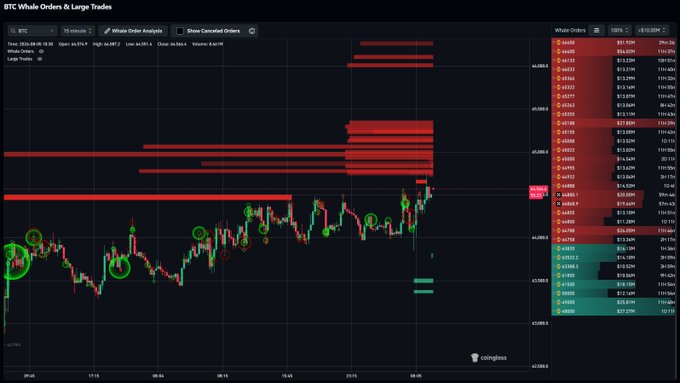Click the 15:45 label on the time axis

[287, 376]
